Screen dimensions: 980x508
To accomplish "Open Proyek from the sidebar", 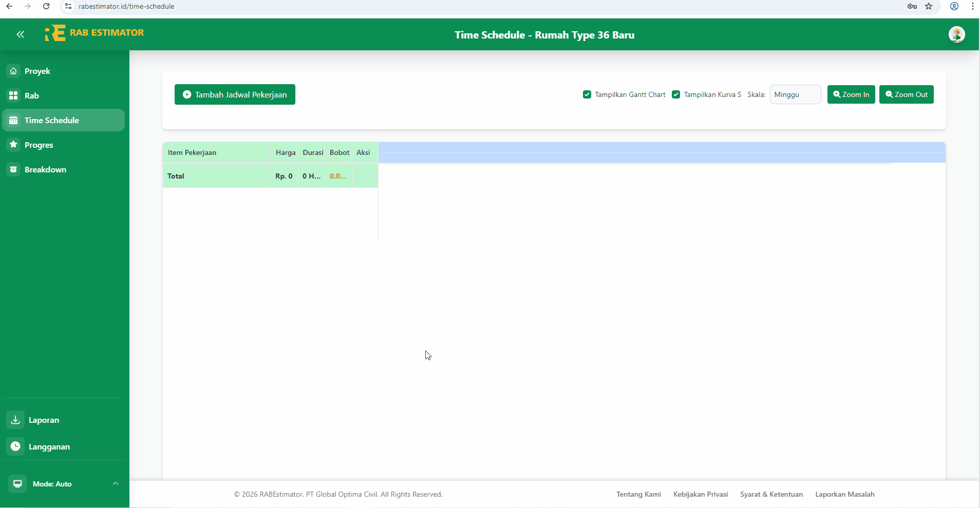I will tap(37, 71).
